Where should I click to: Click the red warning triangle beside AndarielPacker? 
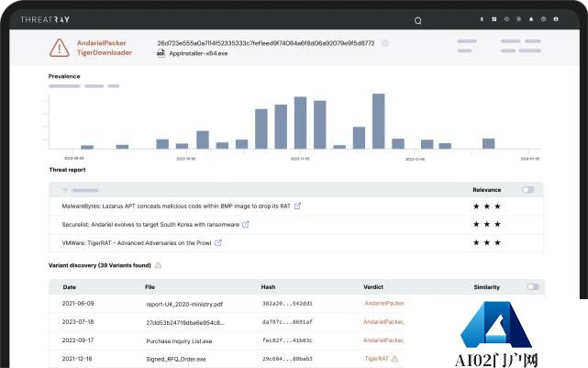(60, 48)
